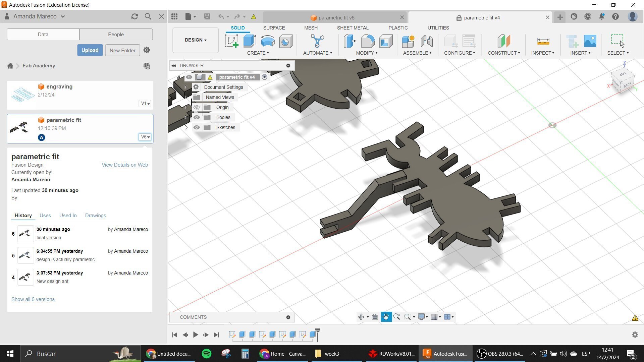
Task: Open the Job Status clock icon
Action: 588,16
